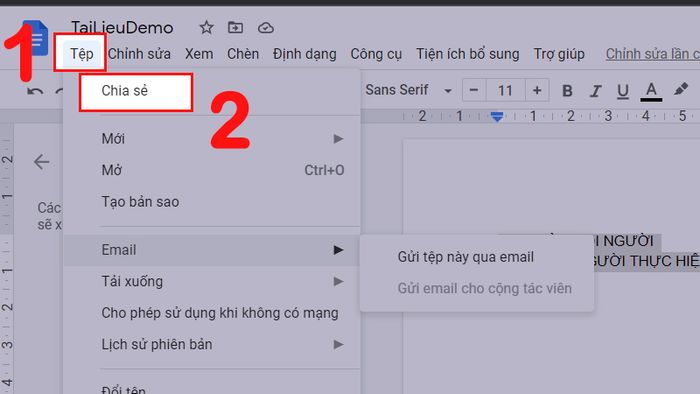The width and height of the screenshot is (700, 394).
Task: Toggle underline formatting
Action: point(622,91)
